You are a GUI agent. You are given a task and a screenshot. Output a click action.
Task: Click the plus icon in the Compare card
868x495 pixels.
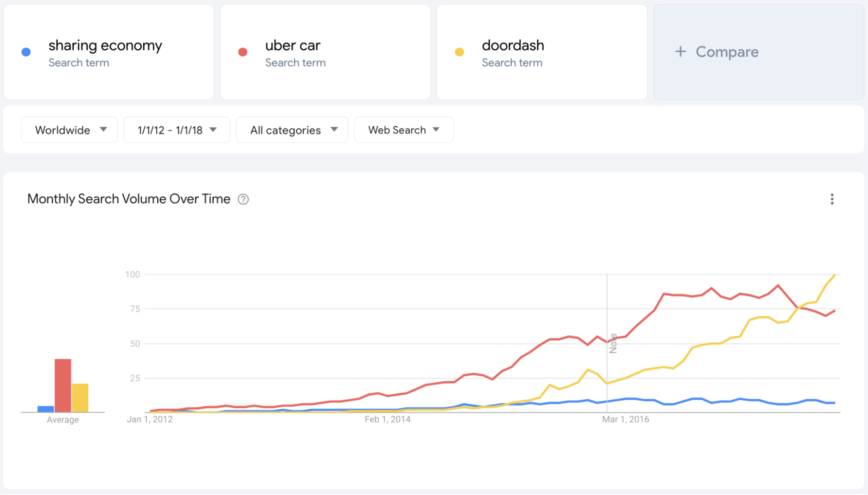pyautogui.click(x=680, y=52)
